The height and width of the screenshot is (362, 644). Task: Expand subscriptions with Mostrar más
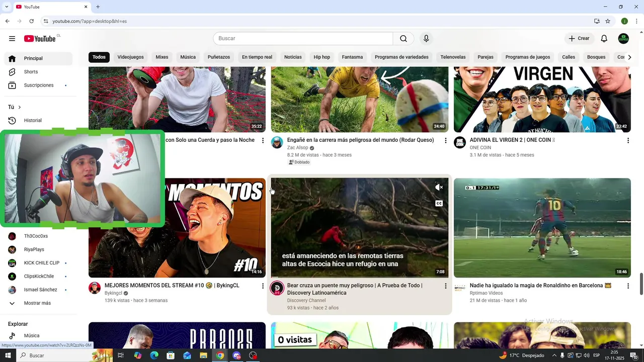click(38, 303)
